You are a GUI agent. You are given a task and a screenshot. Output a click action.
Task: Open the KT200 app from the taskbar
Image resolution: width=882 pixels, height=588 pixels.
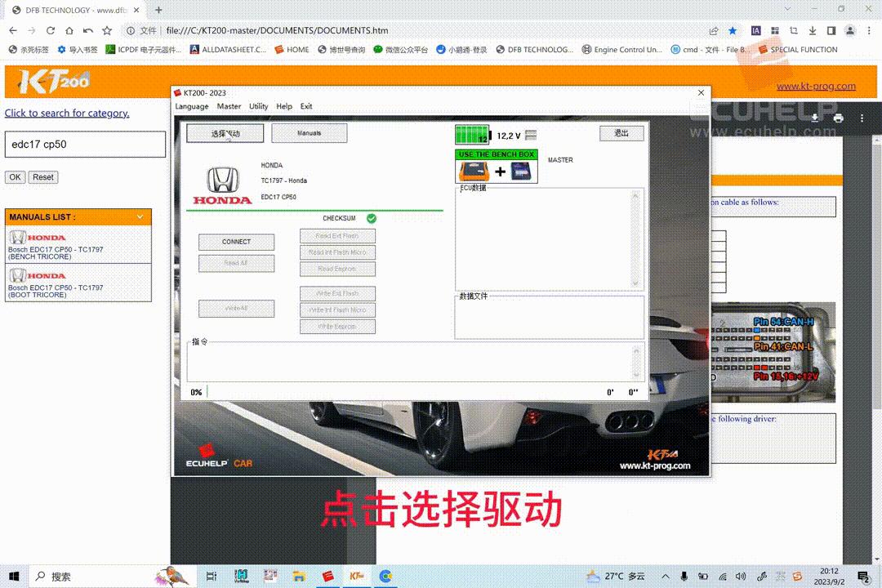[x=355, y=576]
